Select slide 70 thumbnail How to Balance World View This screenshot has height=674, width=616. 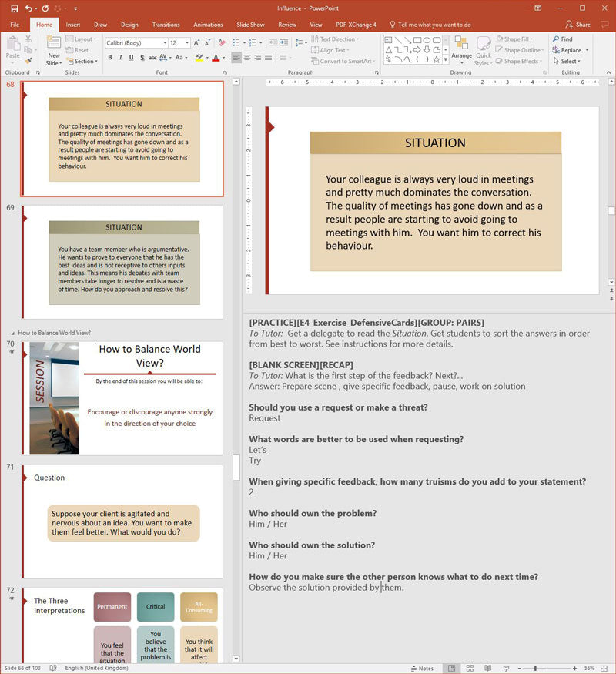coord(122,398)
